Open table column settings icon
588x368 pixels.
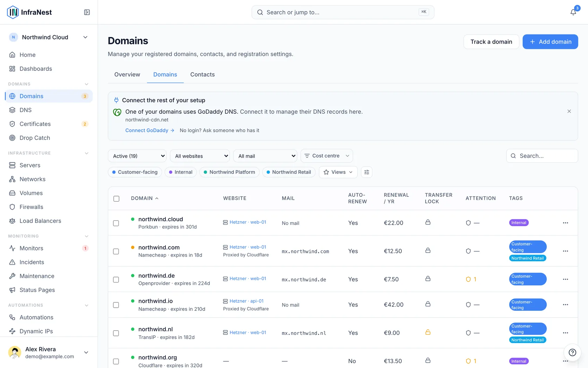tap(366, 172)
